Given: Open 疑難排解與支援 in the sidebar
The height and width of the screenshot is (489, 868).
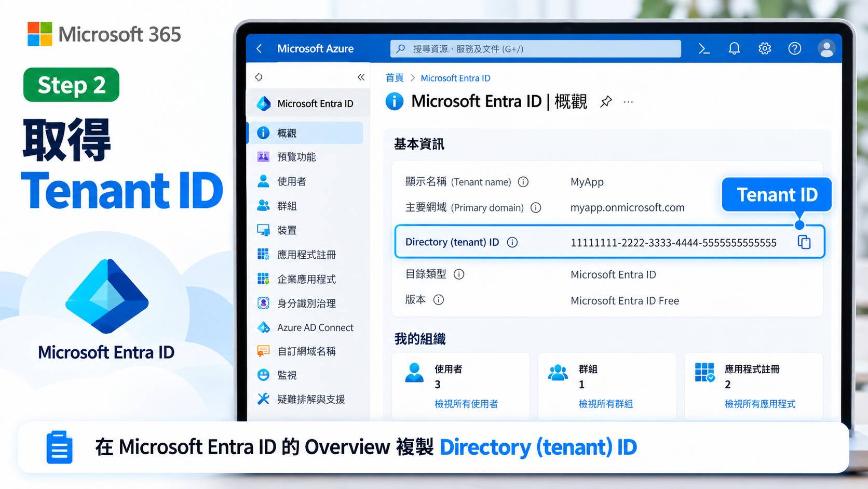Looking at the screenshot, I should coord(306,399).
